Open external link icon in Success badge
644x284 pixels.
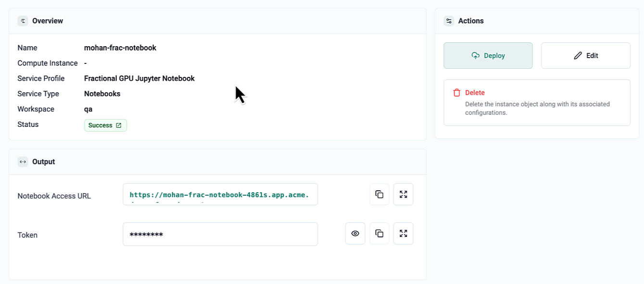pos(119,125)
